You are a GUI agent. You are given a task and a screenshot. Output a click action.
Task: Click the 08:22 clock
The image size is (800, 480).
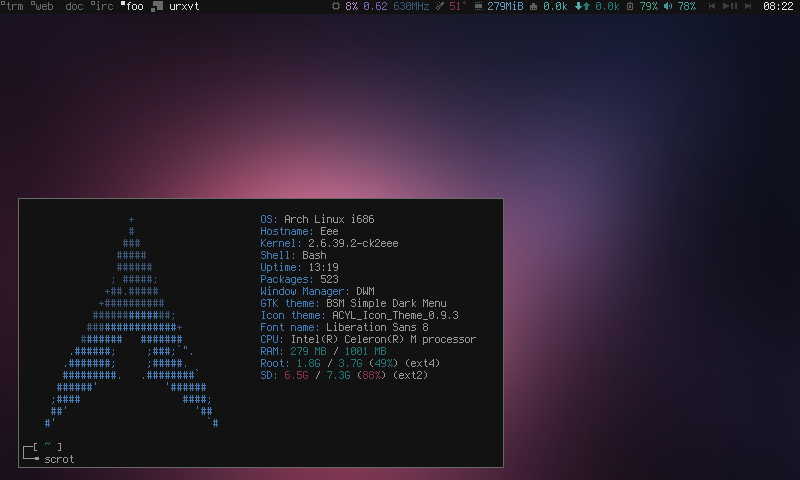coord(778,7)
